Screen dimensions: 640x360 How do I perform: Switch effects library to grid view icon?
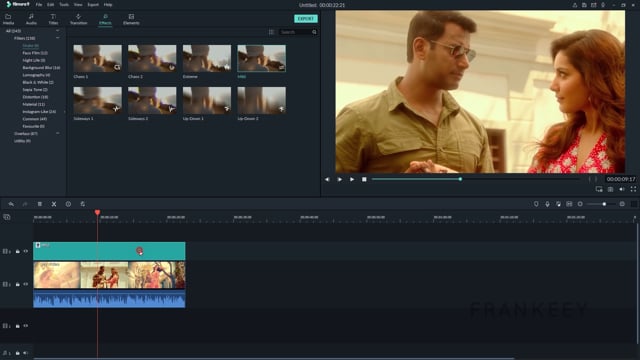(x=271, y=32)
